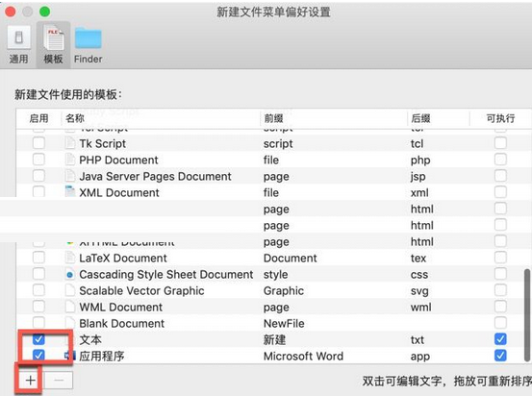Viewport: 532px width, 396px height.
Task: Select the Tk Script row name
Action: (103, 143)
